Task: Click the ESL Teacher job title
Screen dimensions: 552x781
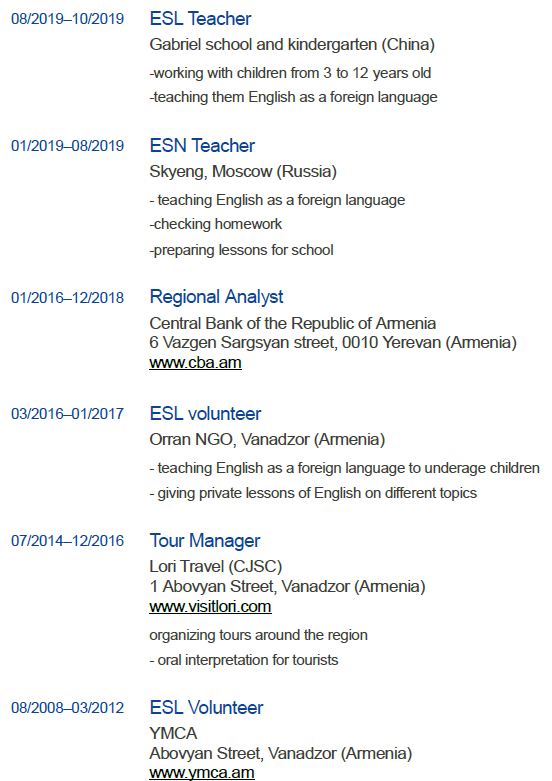Action: pos(200,19)
